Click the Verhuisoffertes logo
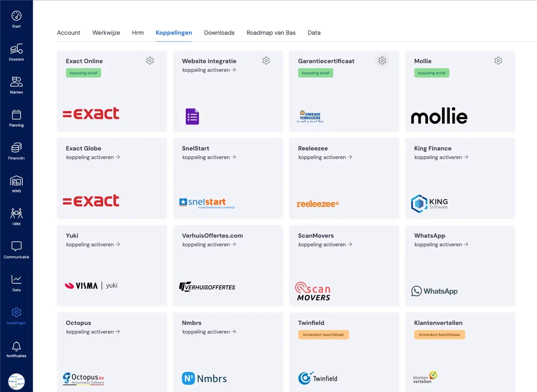The height and width of the screenshot is (392, 537). coord(207,287)
